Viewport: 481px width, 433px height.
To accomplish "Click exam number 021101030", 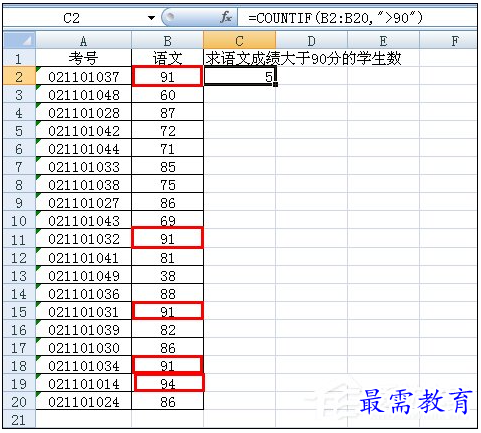I will (x=83, y=348).
